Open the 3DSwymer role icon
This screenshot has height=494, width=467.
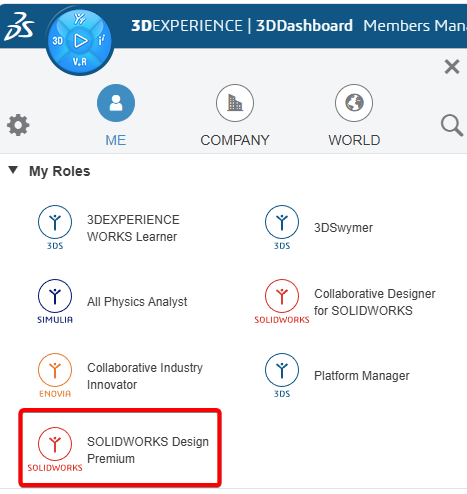coord(282,227)
